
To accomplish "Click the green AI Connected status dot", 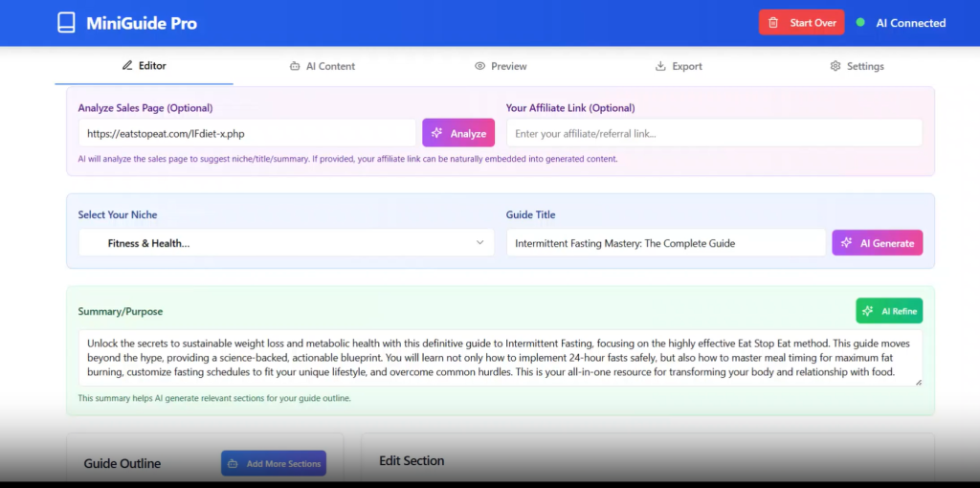I will click(860, 23).
